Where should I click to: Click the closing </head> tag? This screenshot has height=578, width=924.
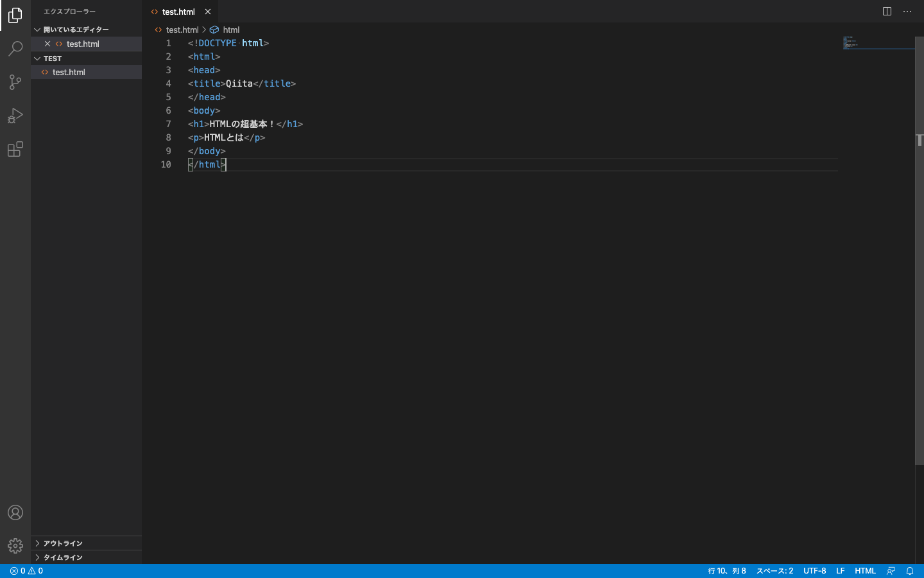tap(207, 97)
